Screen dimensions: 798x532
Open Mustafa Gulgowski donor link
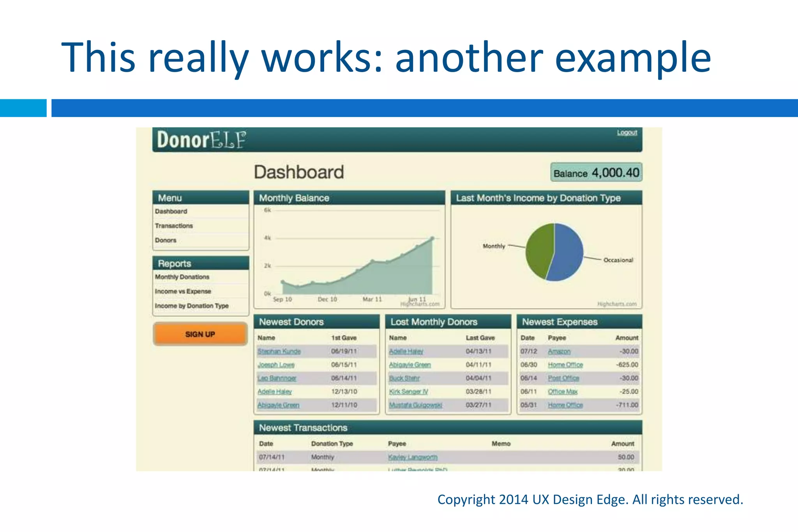click(415, 405)
